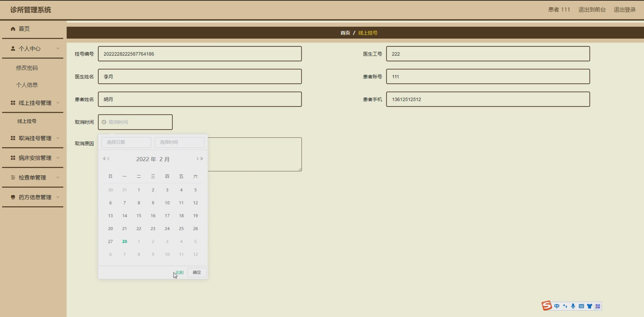Viewport: 644px width, 317px height.
Task: Click Sogou input method microphone icon
Action: (x=573, y=306)
